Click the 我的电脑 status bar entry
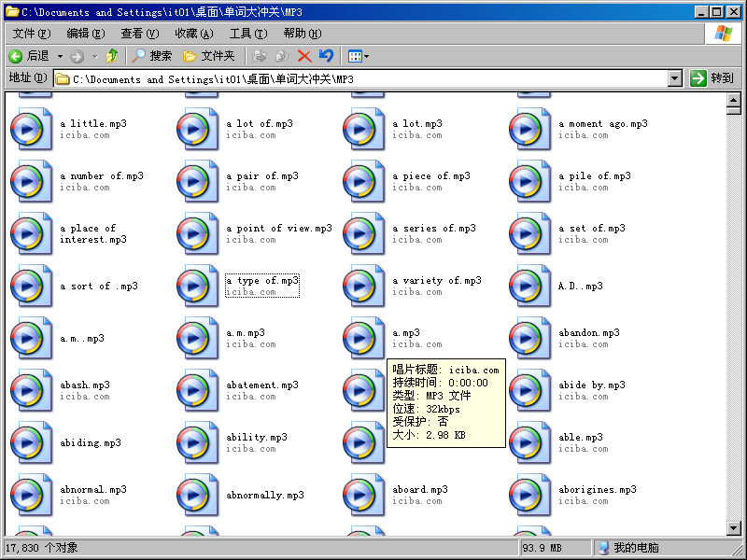This screenshot has height=560, width=747. pos(628,548)
